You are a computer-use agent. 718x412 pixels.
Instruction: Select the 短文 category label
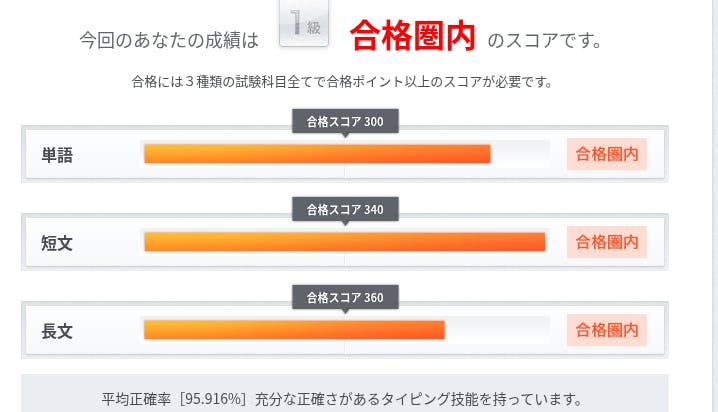click(57, 242)
